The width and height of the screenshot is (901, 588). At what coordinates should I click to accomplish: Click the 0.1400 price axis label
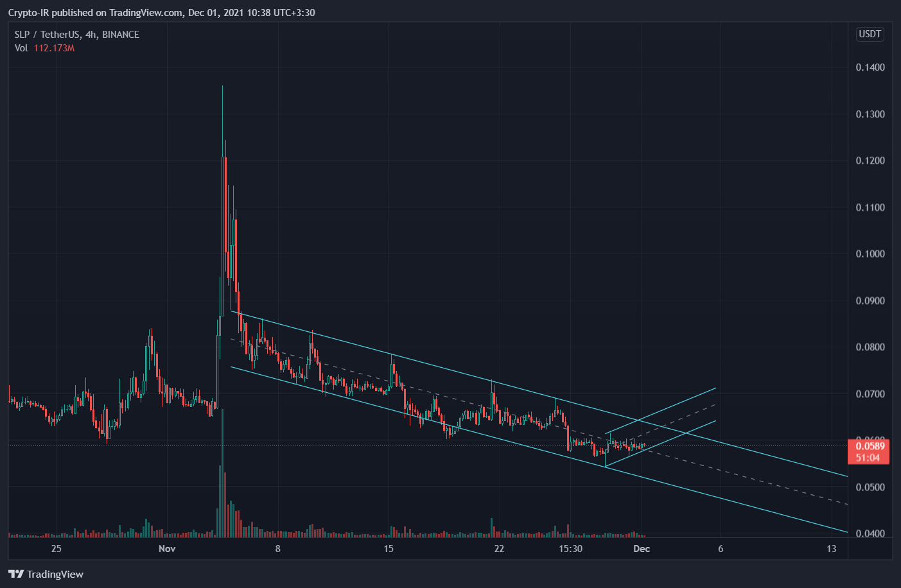(x=870, y=67)
